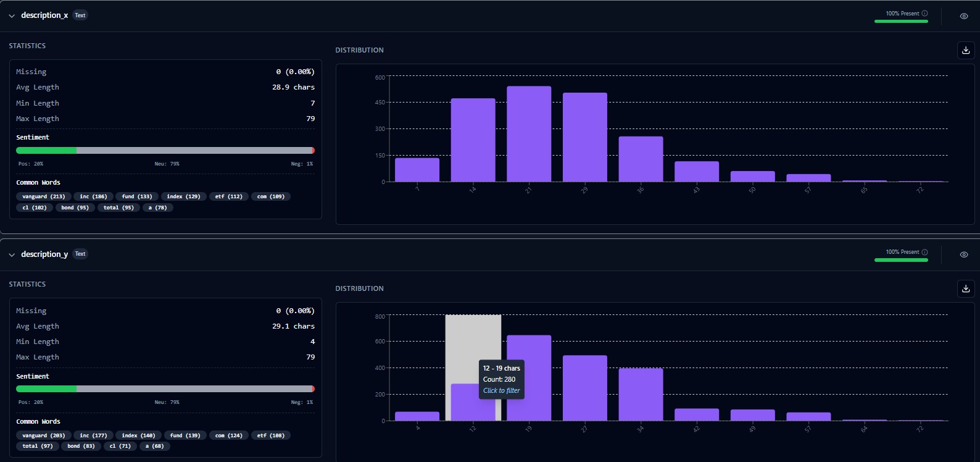Image resolution: width=980 pixels, height=462 pixels.
Task: Collapse the description_y section chevron
Action: [x=12, y=254]
